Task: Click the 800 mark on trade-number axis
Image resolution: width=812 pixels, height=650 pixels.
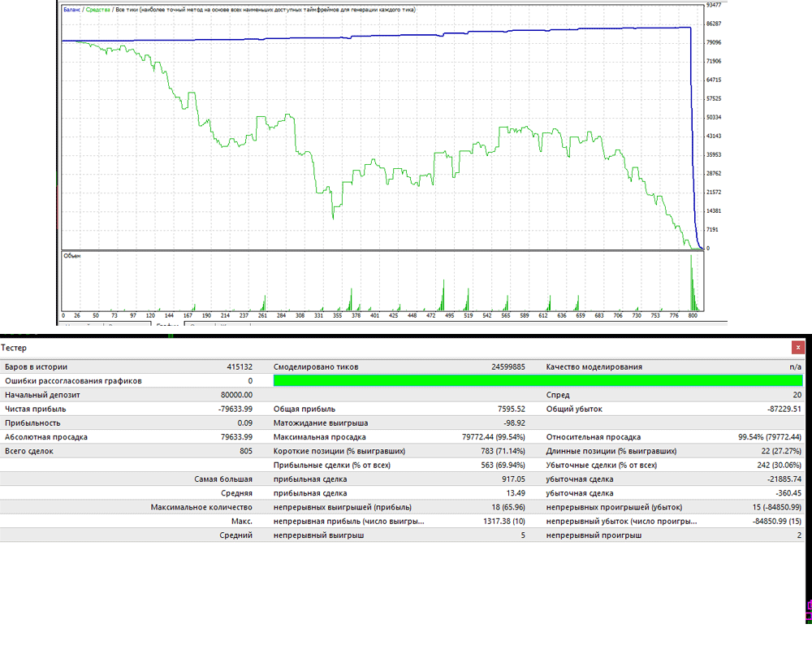Action: [x=693, y=315]
